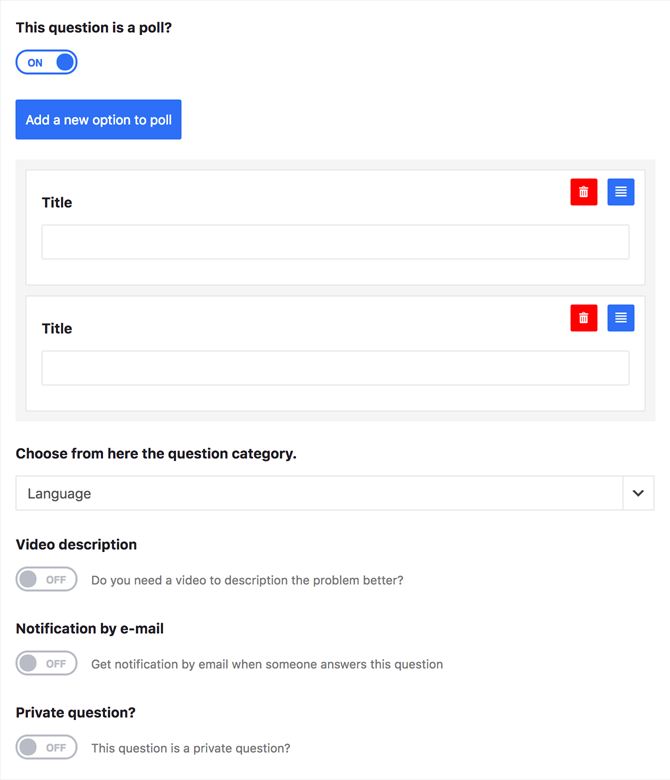Click the first option's Title label
Viewport: 670px width, 780px height.
click(x=57, y=202)
